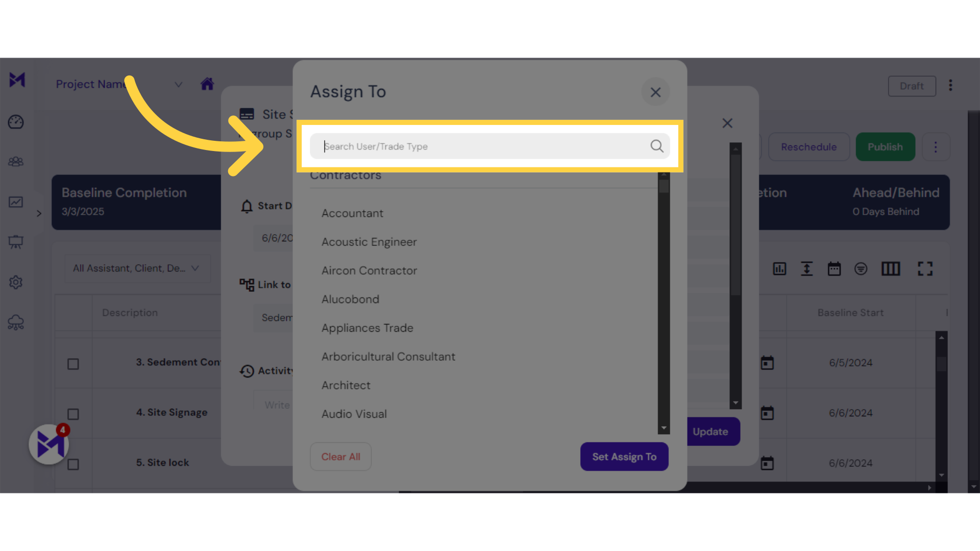Click Set Assign To confirm button
Viewport: 980px width, 551px height.
[x=624, y=456]
